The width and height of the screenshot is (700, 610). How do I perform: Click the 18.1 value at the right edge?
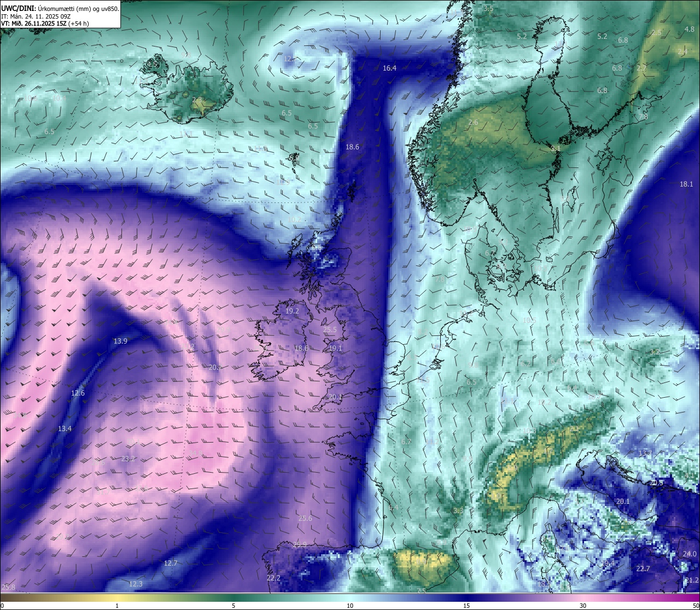686,184
